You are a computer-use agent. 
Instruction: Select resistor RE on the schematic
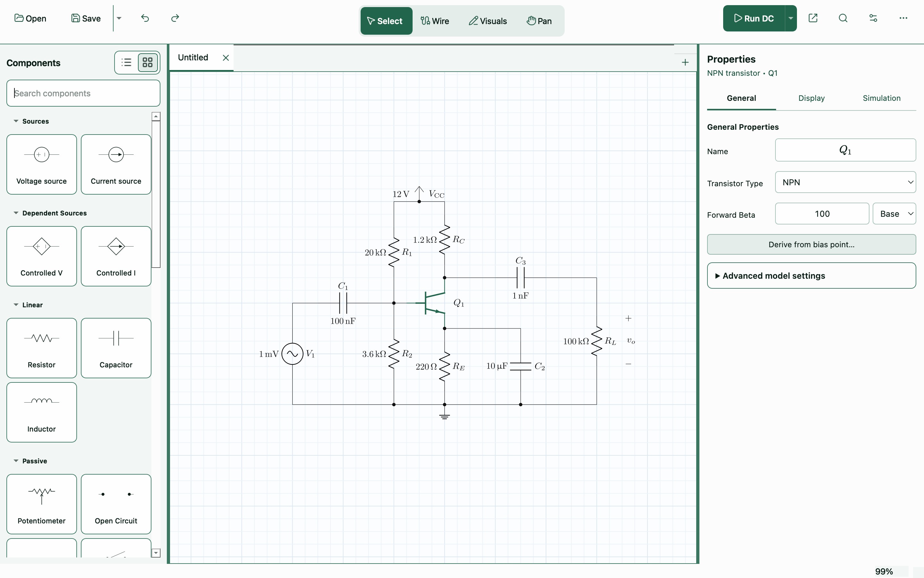tap(444, 366)
